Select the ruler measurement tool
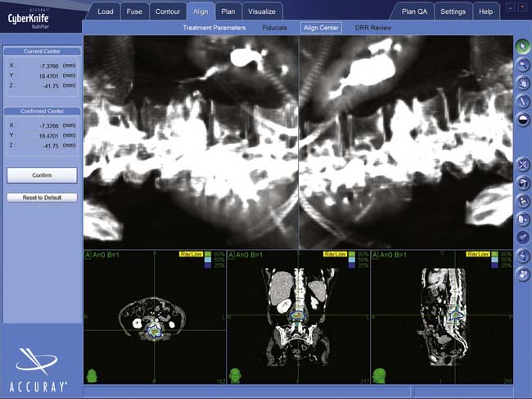Viewport: 532px width, 399px height. [x=523, y=100]
